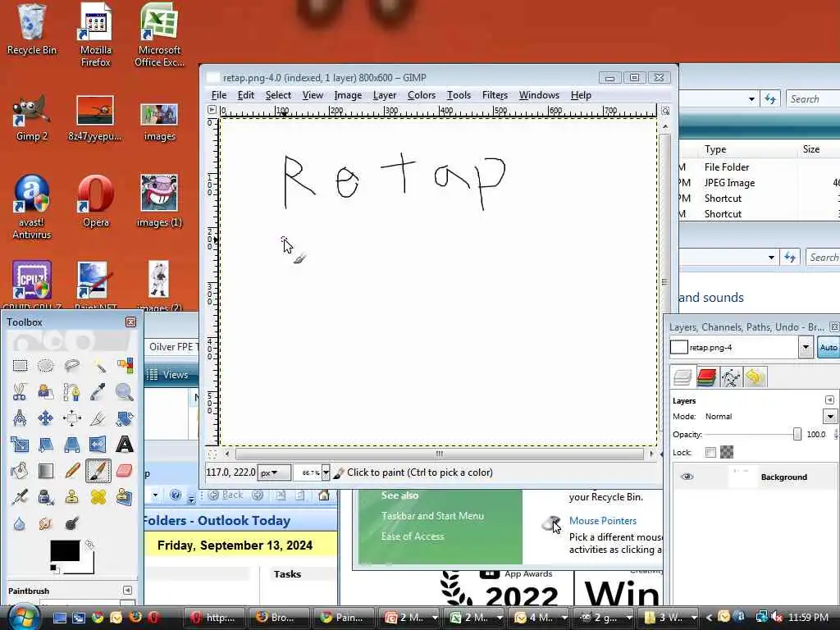This screenshot has width=840, height=630.
Task: Click the black foreground color swatch
Action: tap(64, 550)
